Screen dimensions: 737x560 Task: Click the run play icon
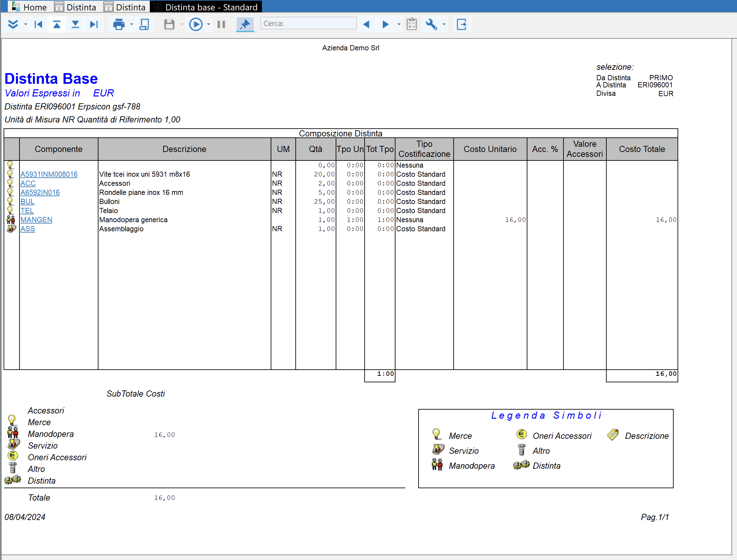pos(196,24)
